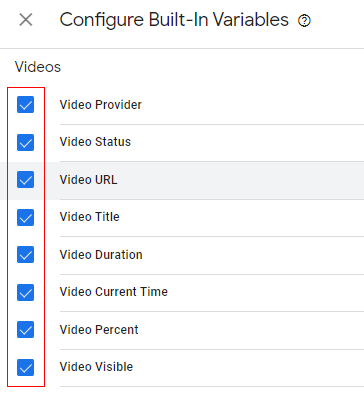
Task: Uncheck the Video Provider checkbox
Action: pyautogui.click(x=26, y=105)
